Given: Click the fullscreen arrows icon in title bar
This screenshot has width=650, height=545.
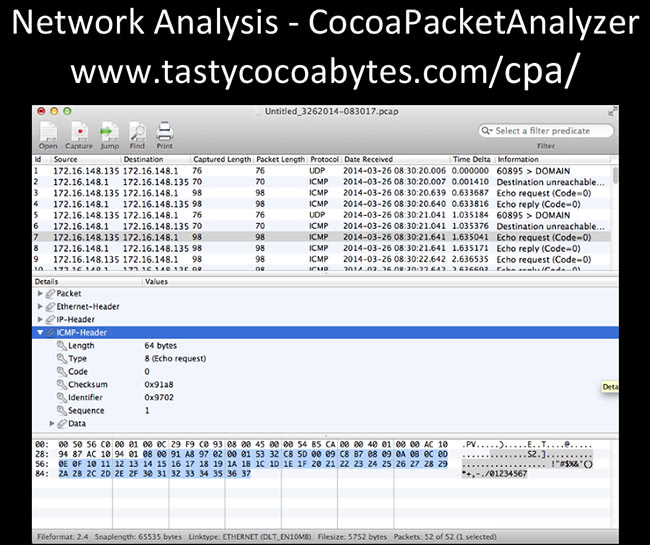Looking at the screenshot, I should 612,111.
